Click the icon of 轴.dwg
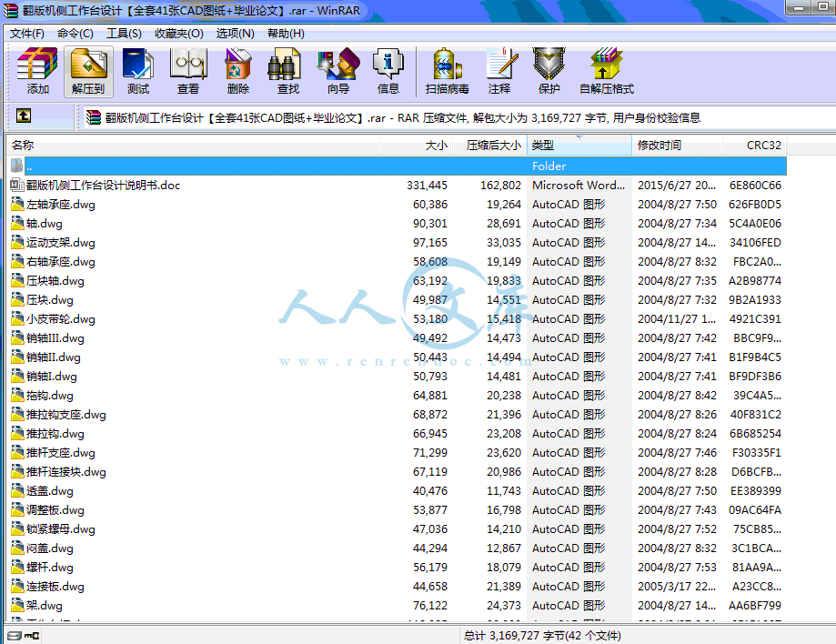 tap(17, 224)
